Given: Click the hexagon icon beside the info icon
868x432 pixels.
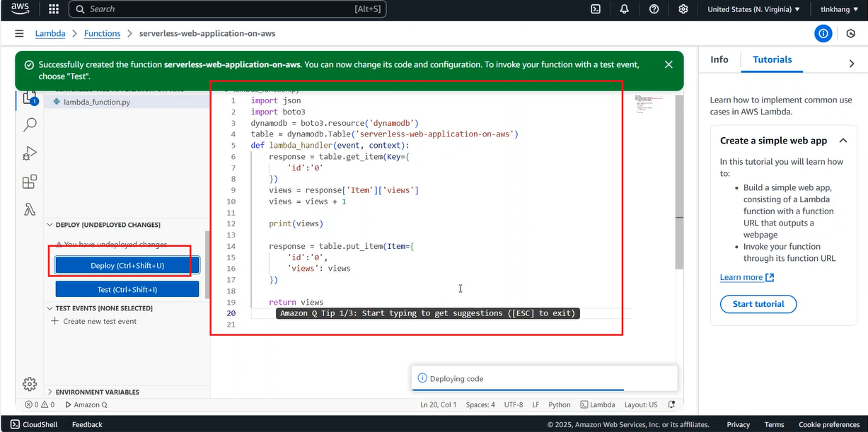Looking at the screenshot, I should tap(851, 34).
